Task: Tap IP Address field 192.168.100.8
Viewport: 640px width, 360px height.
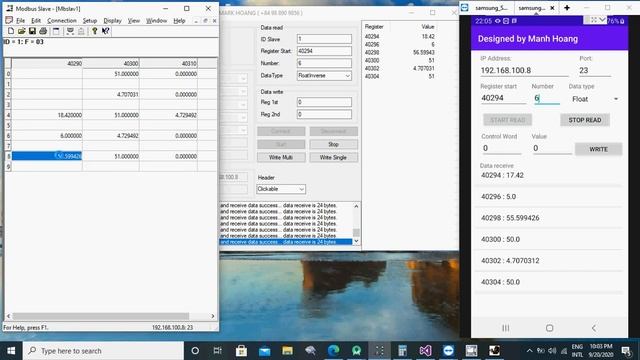Action: [x=524, y=71]
